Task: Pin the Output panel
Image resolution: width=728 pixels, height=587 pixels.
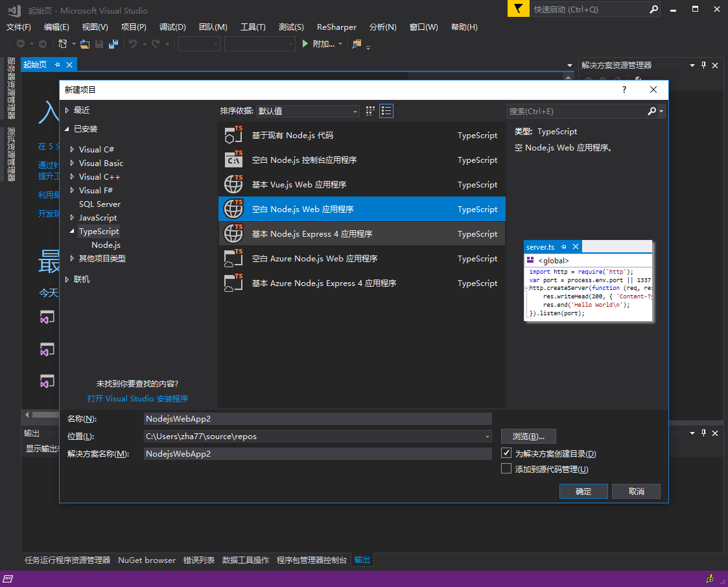Action: click(703, 433)
